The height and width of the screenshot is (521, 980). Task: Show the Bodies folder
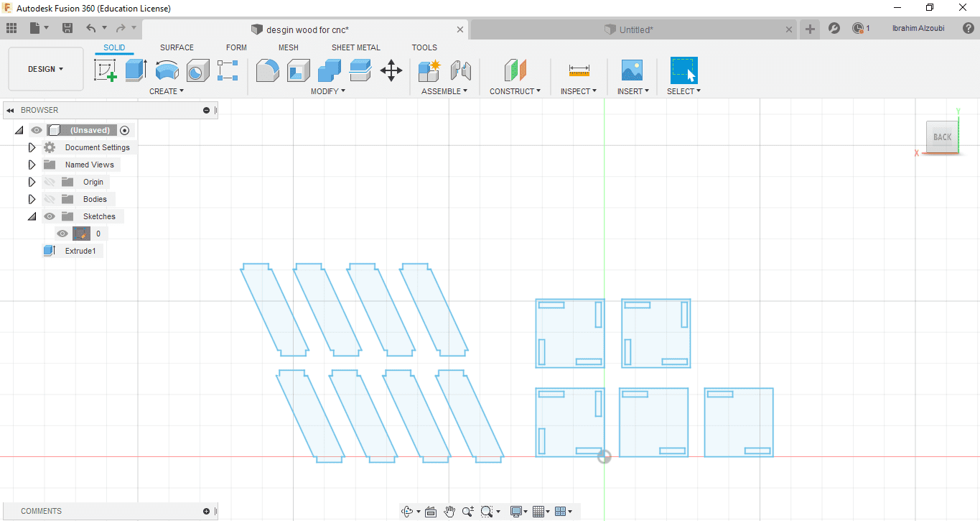coord(50,199)
